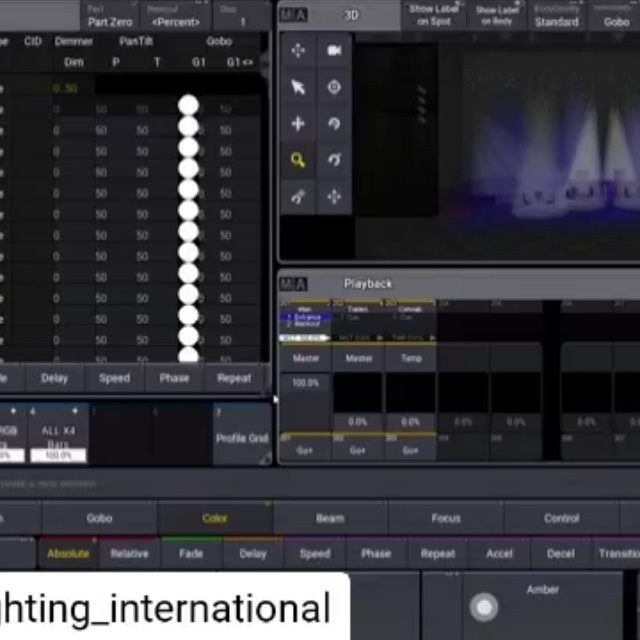Toggle Show Label on Body
640x640 pixels.
tap(497, 15)
